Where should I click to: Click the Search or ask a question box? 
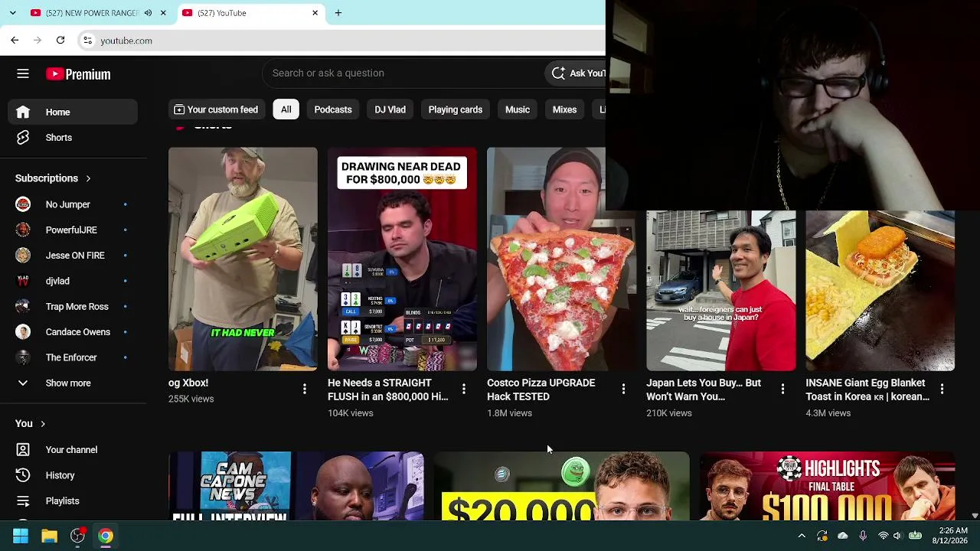[x=402, y=73]
